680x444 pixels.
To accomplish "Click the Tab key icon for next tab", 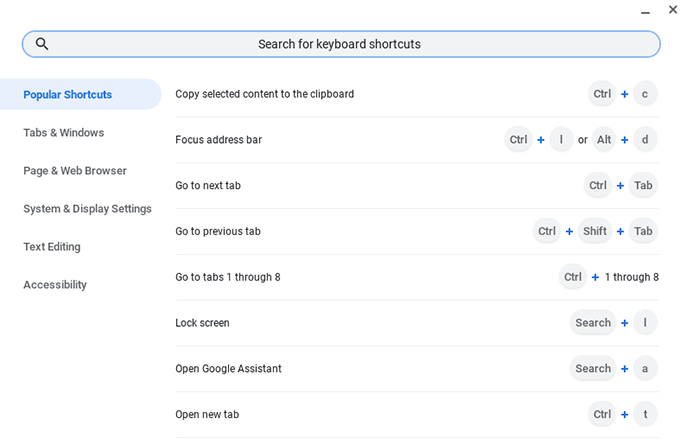I will coord(643,185).
